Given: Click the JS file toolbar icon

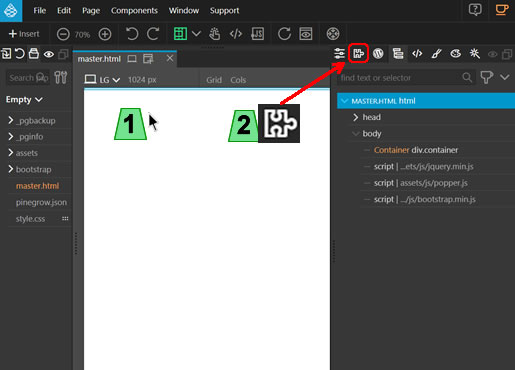Looking at the screenshot, I should tap(258, 34).
